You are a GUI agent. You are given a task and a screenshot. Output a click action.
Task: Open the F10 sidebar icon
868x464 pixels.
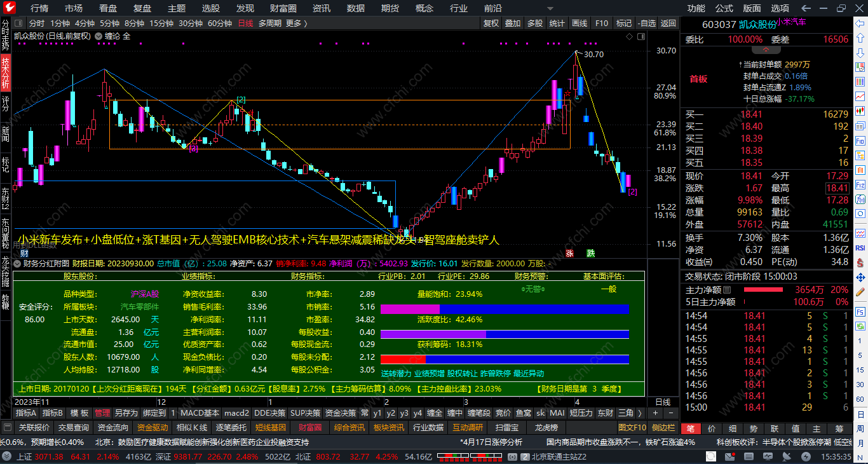point(860,140)
